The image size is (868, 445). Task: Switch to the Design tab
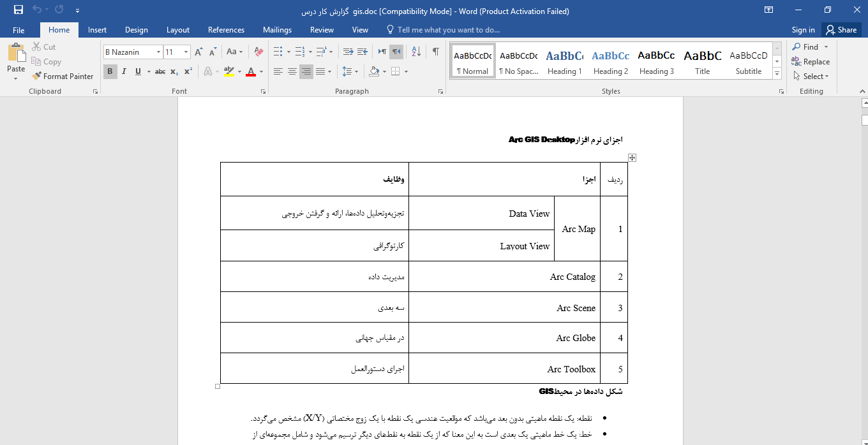(137, 29)
